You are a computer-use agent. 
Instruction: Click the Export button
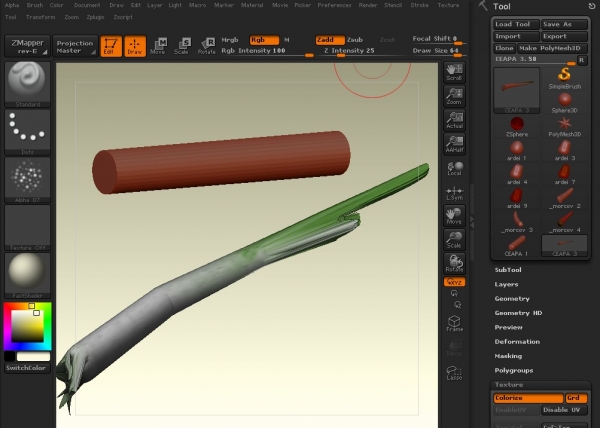(564, 36)
